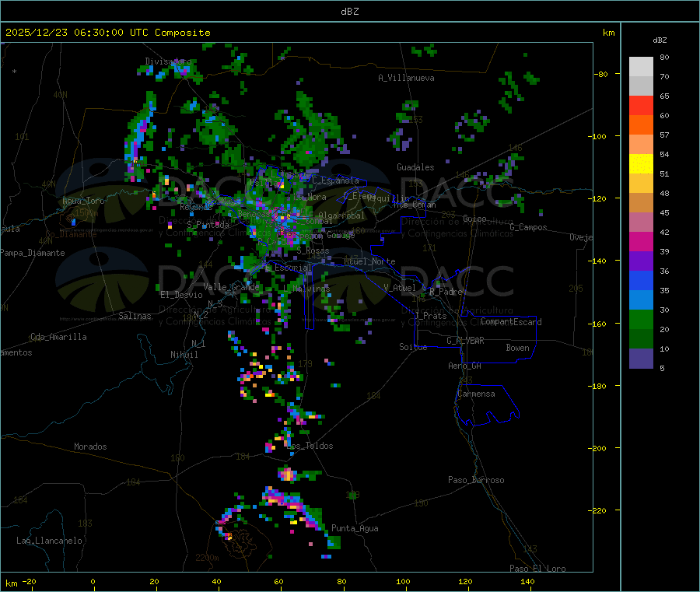Select the 'L_Malvinas' map label
700x592 pixels.
tap(306, 289)
